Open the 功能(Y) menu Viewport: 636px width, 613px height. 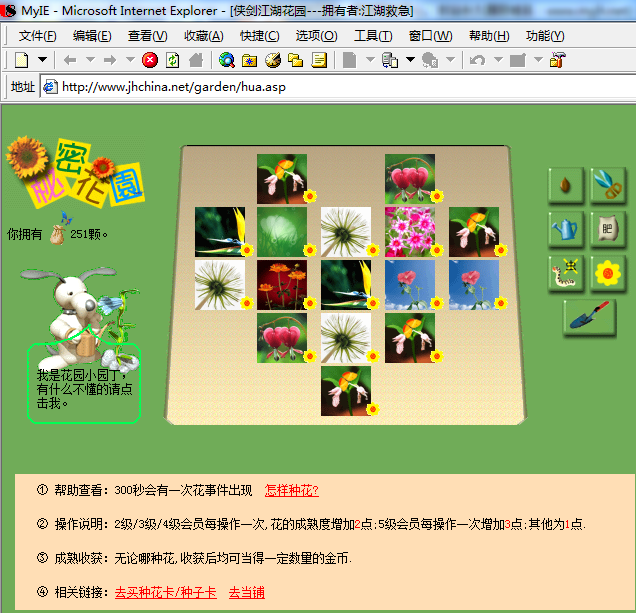pyautogui.click(x=545, y=36)
